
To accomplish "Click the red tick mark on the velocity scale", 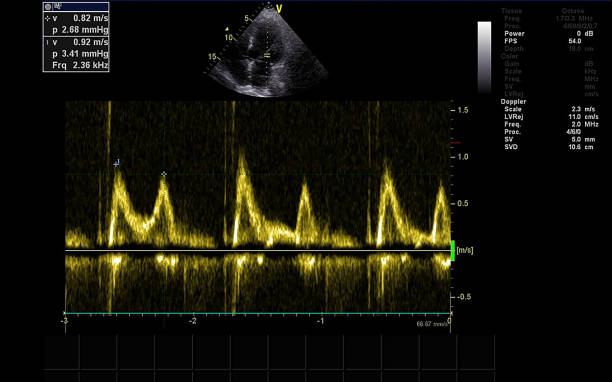I will tap(455, 143).
